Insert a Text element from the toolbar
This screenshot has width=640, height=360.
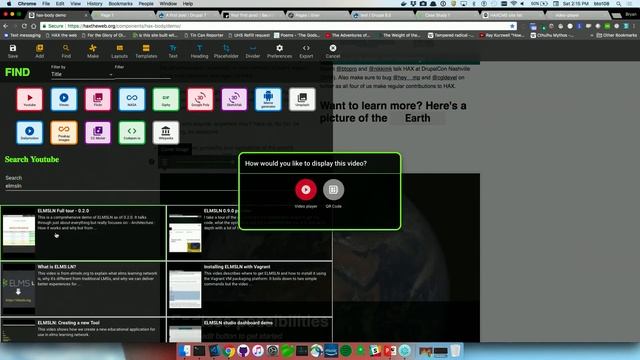(173, 51)
